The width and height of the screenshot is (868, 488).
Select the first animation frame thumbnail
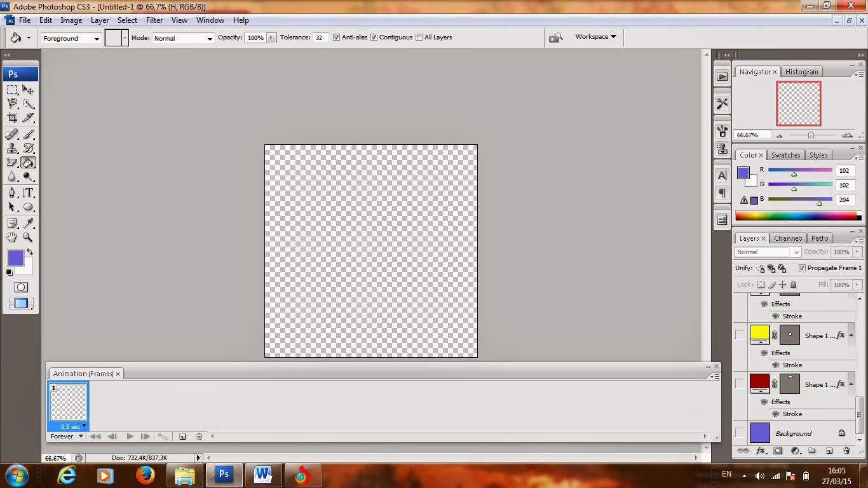click(x=68, y=402)
